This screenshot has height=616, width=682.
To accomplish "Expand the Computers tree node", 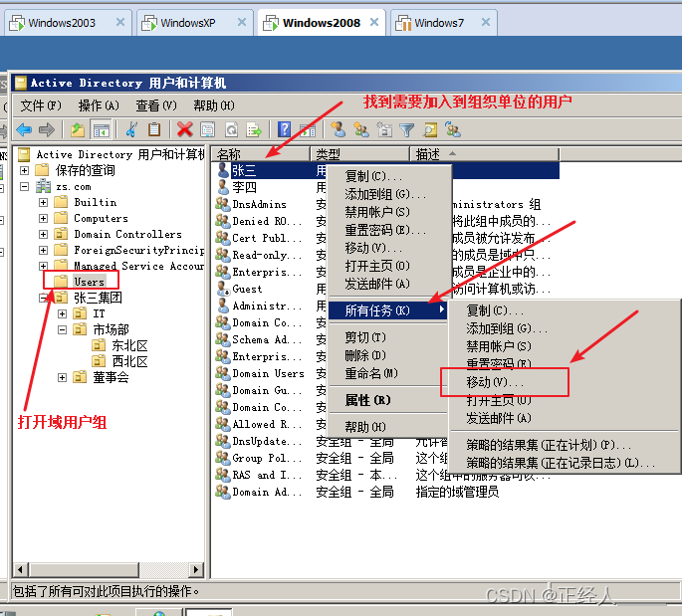I will (x=43, y=218).
